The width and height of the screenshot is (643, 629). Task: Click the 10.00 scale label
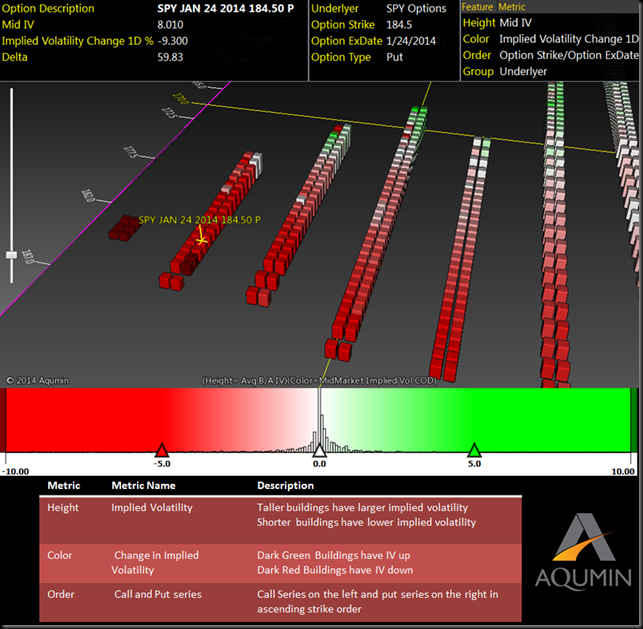tap(623, 471)
